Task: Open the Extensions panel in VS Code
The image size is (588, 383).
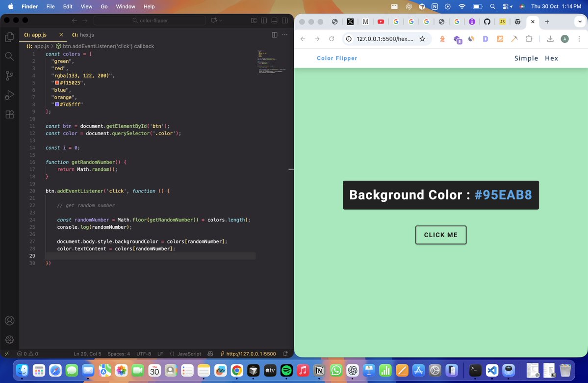Action: (x=9, y=114)
